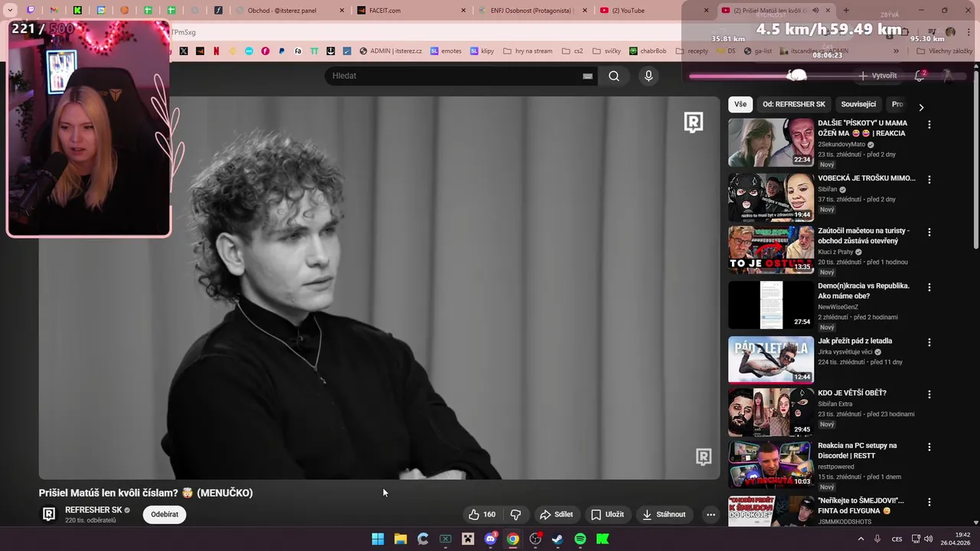
Task: Dislike the video with the thumbs down
Action: coord(516,514)
